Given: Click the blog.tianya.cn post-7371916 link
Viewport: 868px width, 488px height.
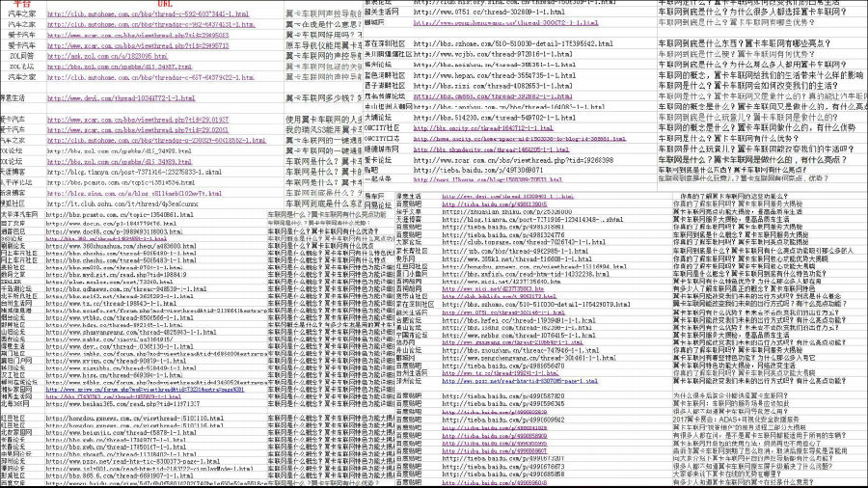Looking at the screenshot, I should coord(133,171).
